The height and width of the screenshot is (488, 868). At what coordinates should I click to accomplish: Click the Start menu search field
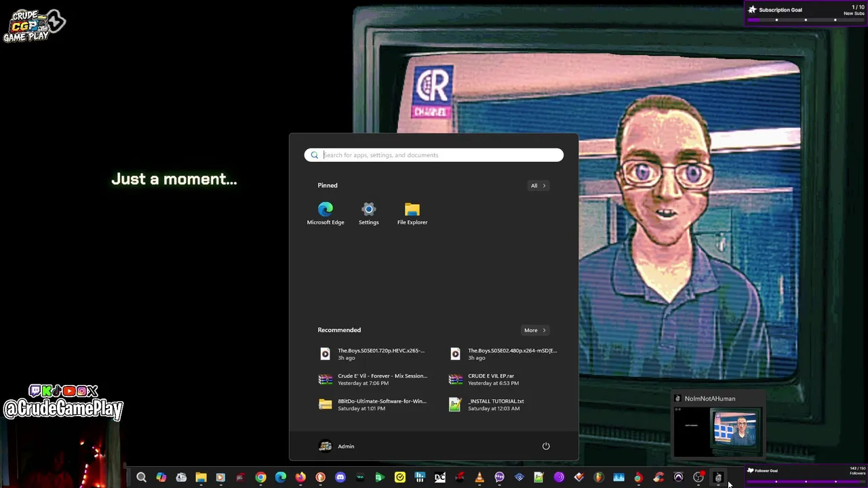tap(434, 155)
